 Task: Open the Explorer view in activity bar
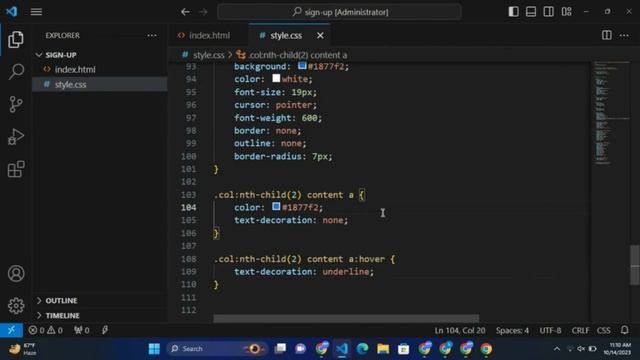pos(16,40)
